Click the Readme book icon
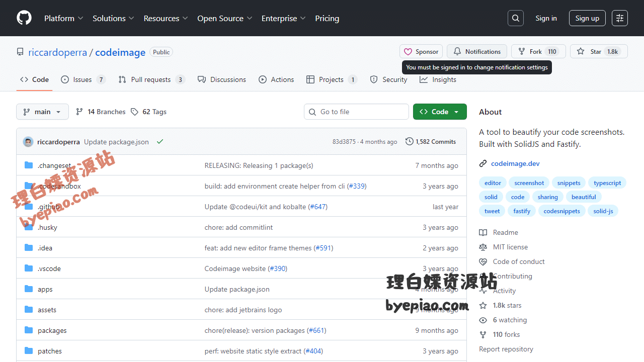 click(483, 232)
